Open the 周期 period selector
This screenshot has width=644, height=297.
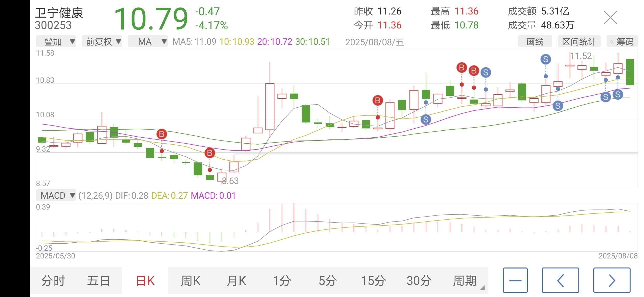pos(465,281)
